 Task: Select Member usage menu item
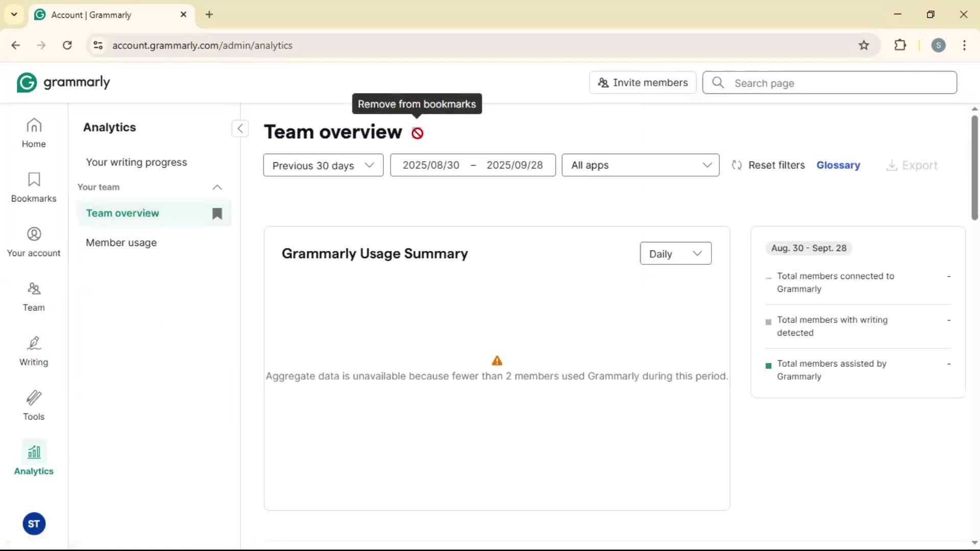(121, 243)
